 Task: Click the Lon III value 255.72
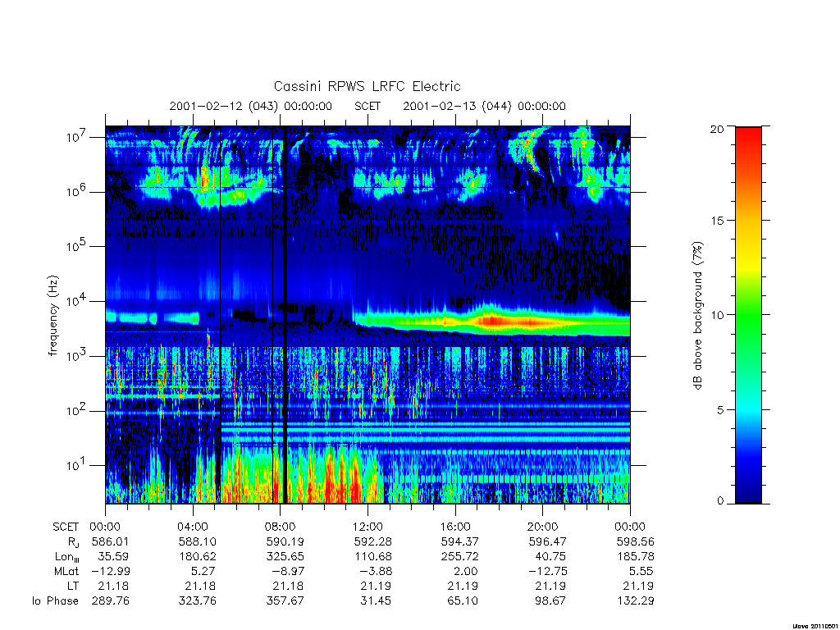[x=460, y=557]
